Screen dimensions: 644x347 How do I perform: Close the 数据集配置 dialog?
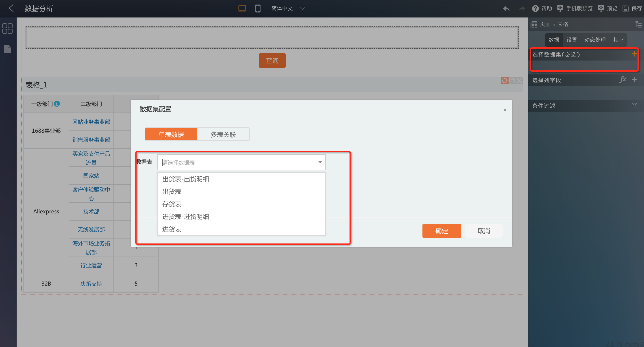pos(505,110)
